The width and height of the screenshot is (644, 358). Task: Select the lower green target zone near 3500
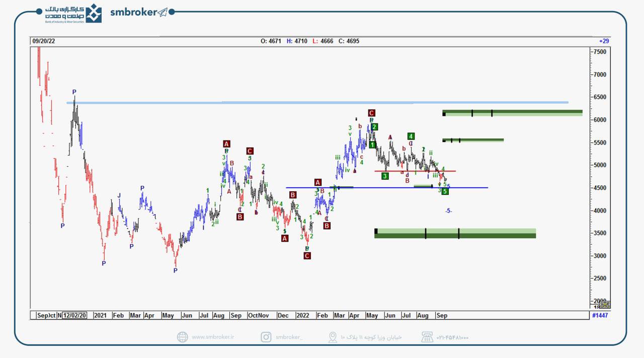click(x=455, y=233)
